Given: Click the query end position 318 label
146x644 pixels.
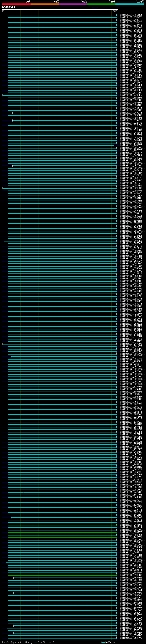Looking at the screenshot, I should click(x=115, y=11).
